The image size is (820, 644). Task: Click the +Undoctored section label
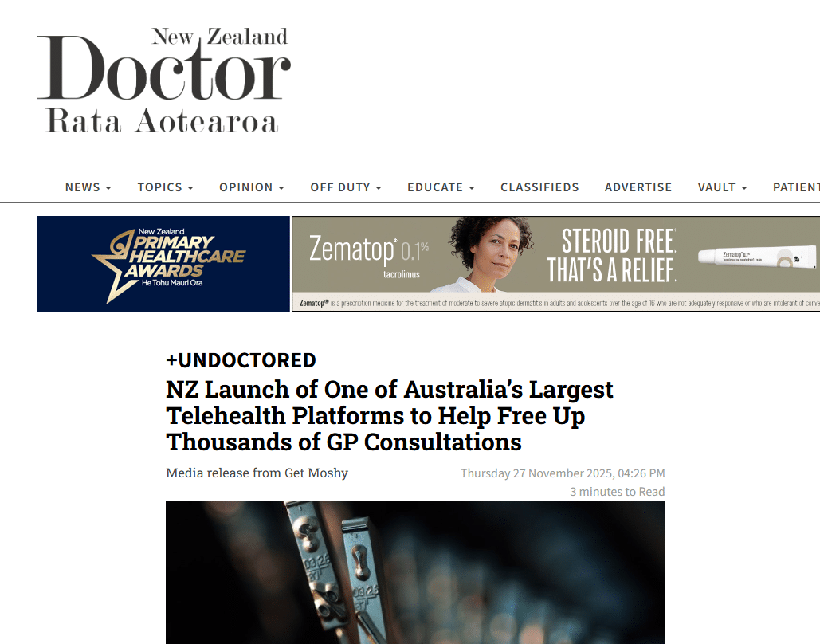coord(241,360)
